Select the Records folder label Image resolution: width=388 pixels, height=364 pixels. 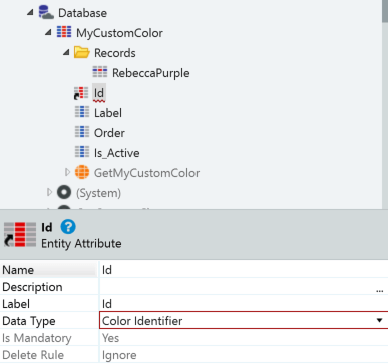(x=115, y=53)
